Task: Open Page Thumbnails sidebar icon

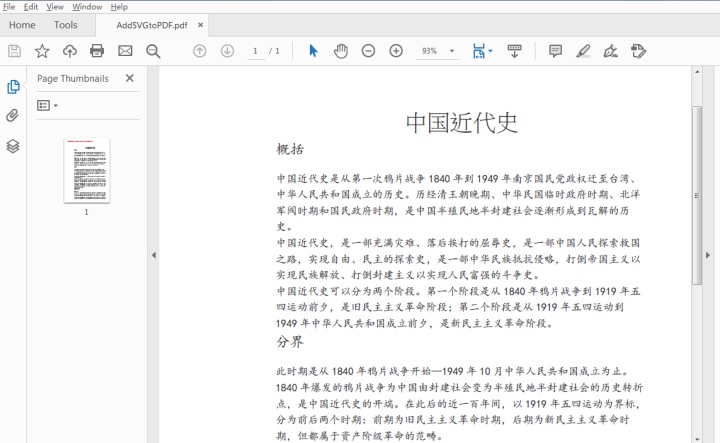Action: tap(13, 87)
